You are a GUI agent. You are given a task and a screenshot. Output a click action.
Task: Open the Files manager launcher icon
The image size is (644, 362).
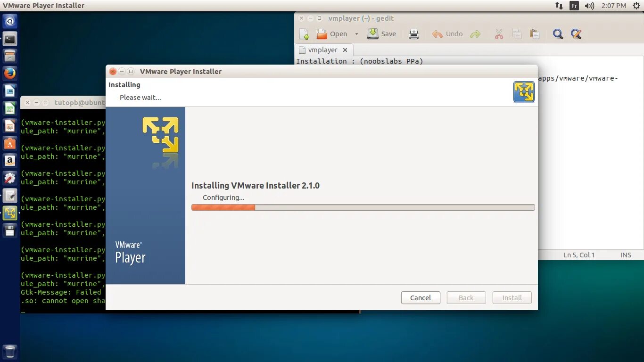point(10,56)
